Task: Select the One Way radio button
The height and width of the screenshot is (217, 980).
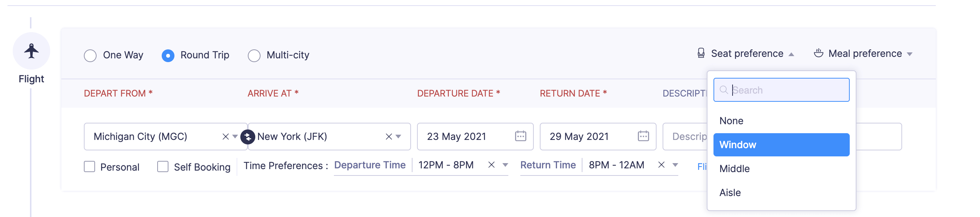Action: point(90,55)
